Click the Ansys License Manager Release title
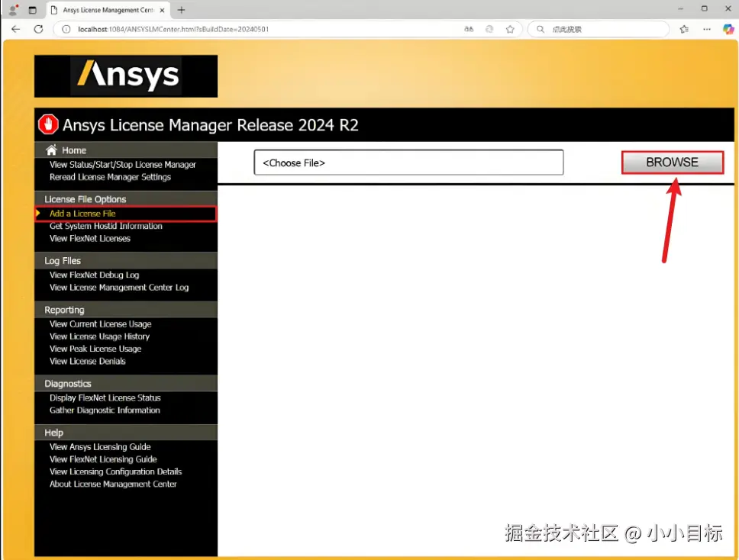Viewport: 739px width, 560px height. click(x=210, y=125)
